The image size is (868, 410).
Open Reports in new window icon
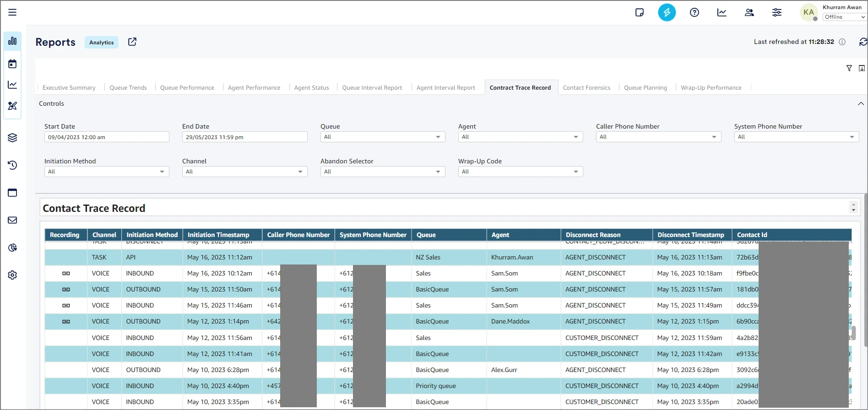point(132,42)
